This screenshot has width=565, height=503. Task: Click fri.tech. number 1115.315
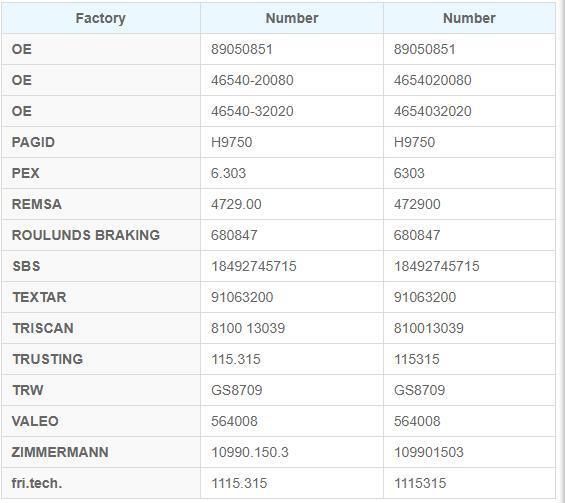239,483
